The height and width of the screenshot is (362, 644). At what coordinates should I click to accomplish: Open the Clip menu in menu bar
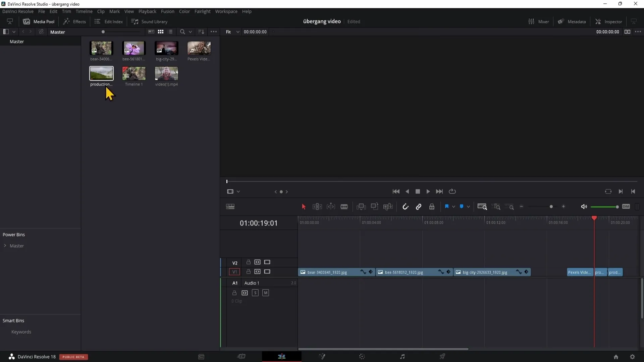[x=100, y=11]
